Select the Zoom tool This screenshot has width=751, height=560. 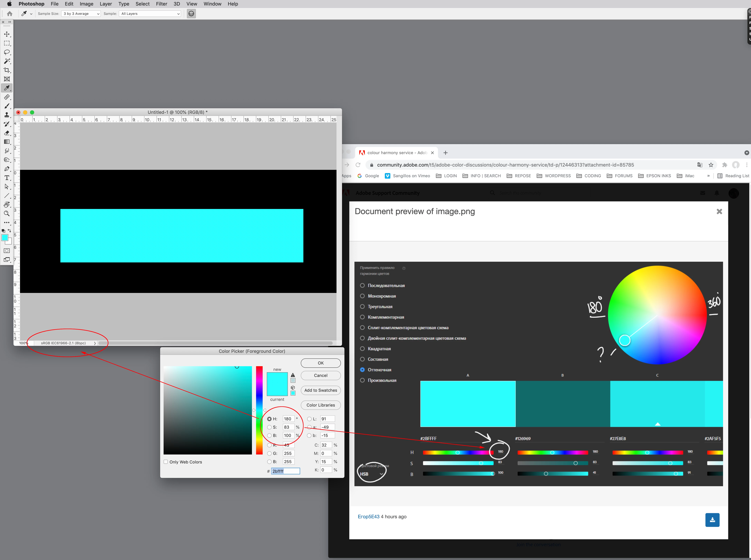(x=7, y=214)
